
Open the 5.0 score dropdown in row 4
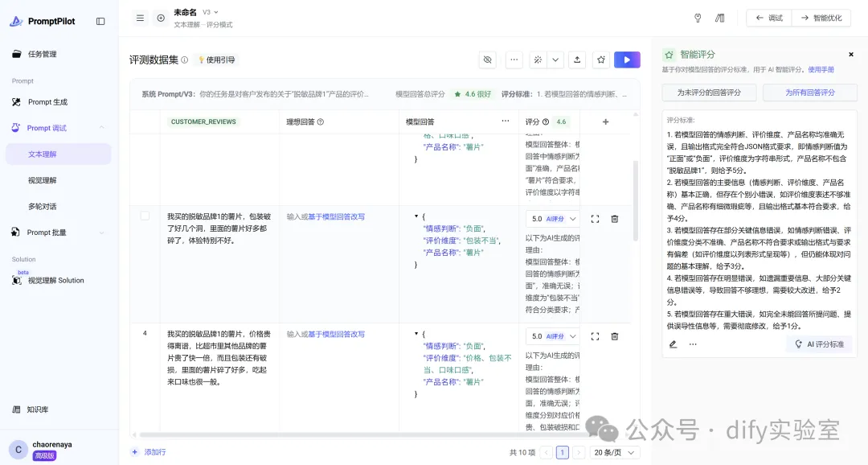[553, 336]
